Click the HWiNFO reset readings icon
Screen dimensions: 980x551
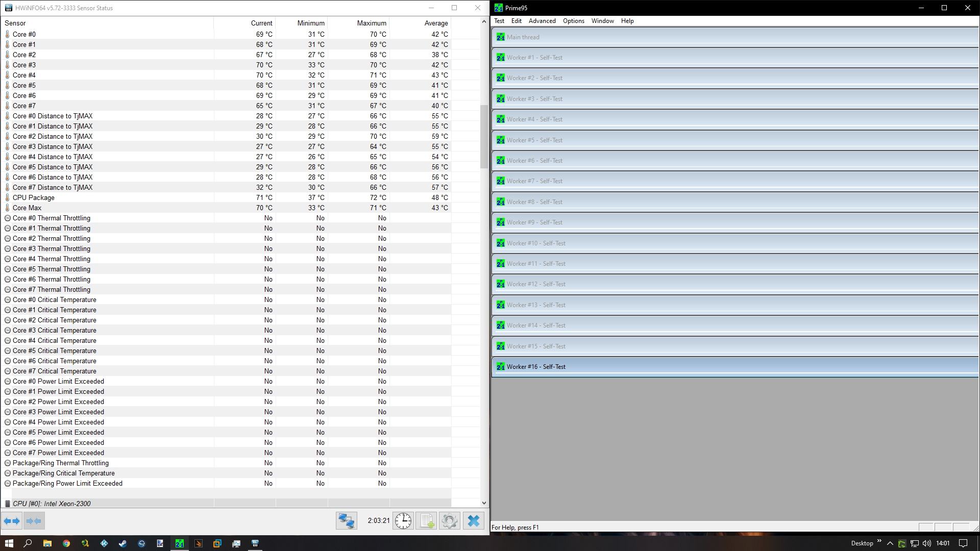[403, 520]
